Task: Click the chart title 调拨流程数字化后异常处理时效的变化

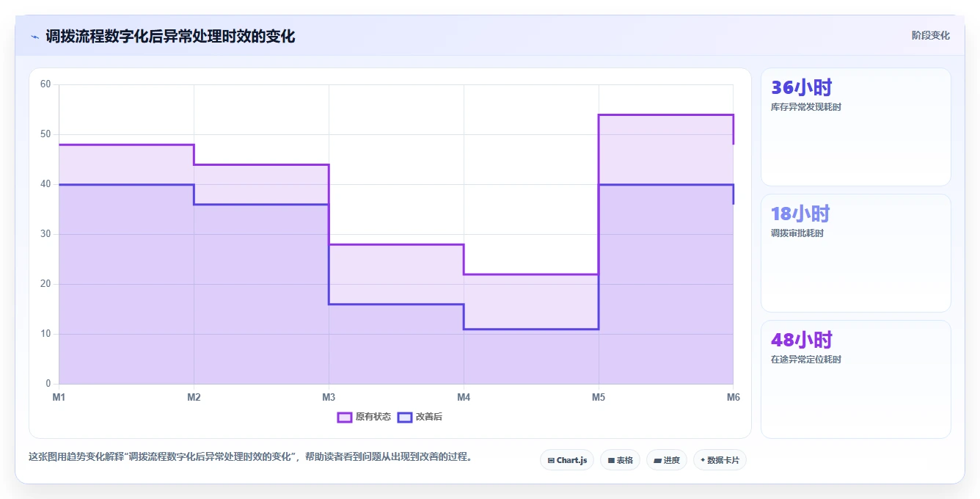Action: pyautogui.click(x=170, y=36)
